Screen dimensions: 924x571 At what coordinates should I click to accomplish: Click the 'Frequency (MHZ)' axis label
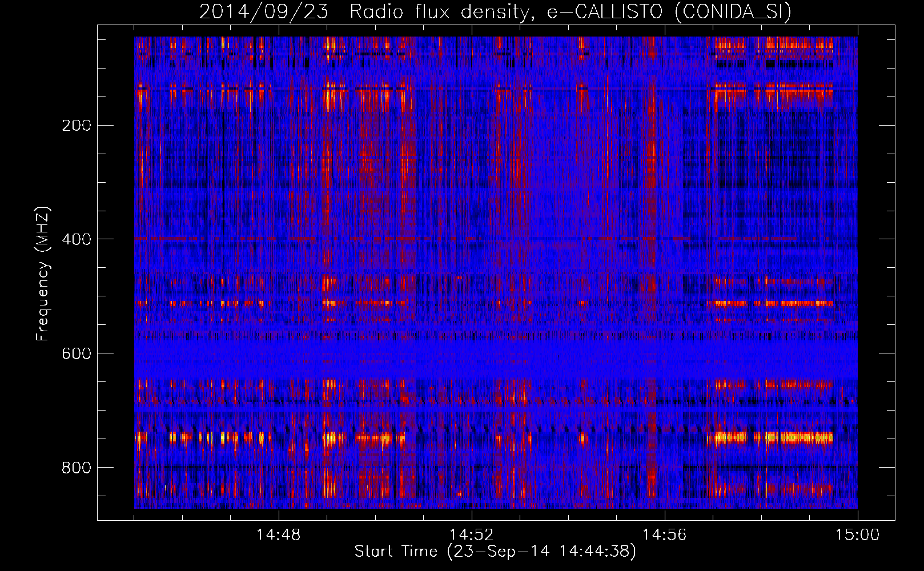coord(43,274)
